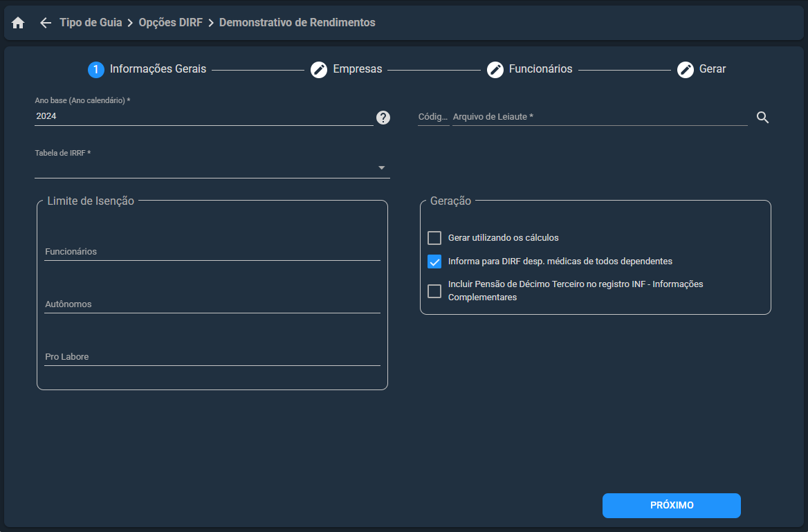Navigate to Tipo de Guia breadcrumb
Viewport: 808px width, 532px height.
coord(91,23)
